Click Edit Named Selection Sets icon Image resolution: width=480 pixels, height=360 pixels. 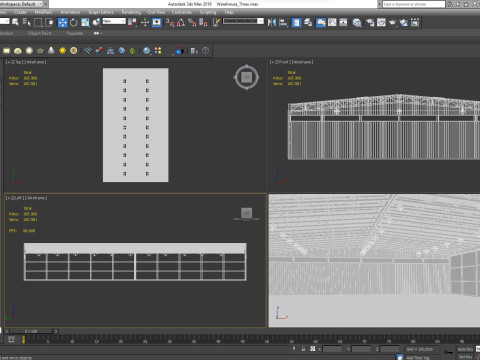[x=216, y=22]
